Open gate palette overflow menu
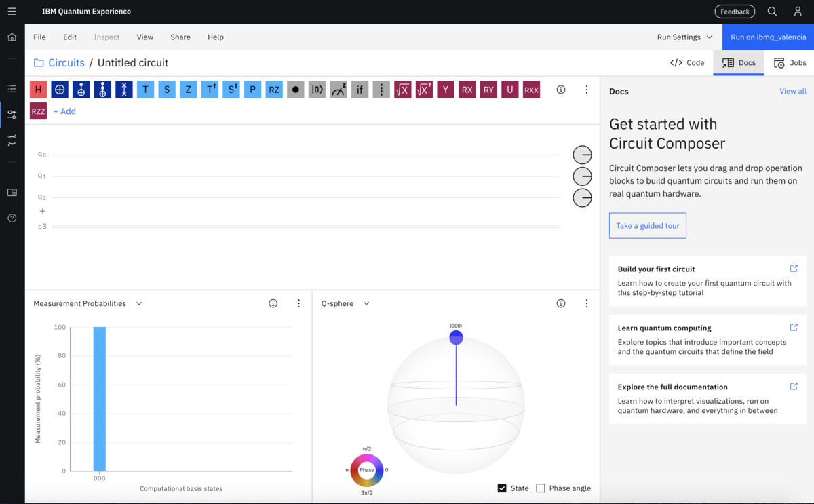The width and height of the screenshot is (814, 504). 587,90
